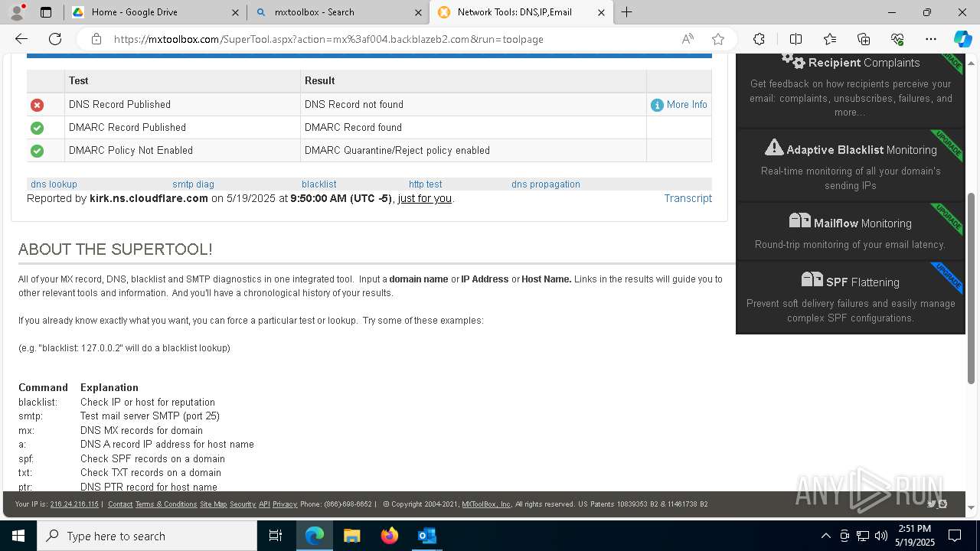Open the volume control in tray
The image size is (980, 551).
click(881, 536)
